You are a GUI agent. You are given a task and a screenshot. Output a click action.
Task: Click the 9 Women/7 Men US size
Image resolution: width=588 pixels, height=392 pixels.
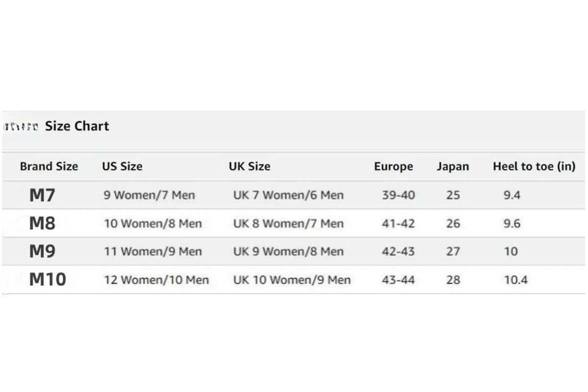149,196
